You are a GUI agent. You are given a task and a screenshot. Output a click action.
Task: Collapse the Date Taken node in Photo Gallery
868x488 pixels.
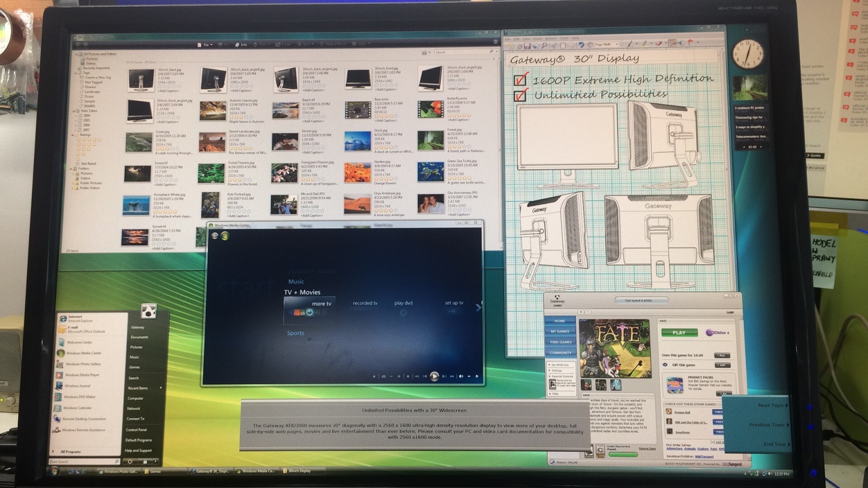pos(74,111)
